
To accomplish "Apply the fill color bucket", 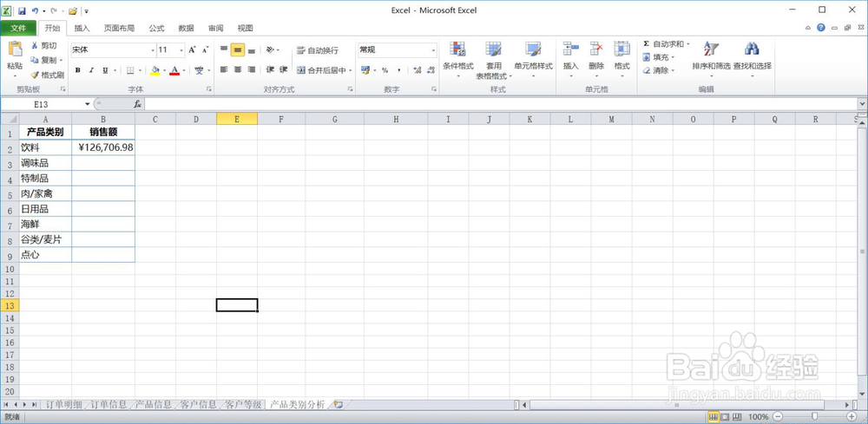I will pos(155,70).
